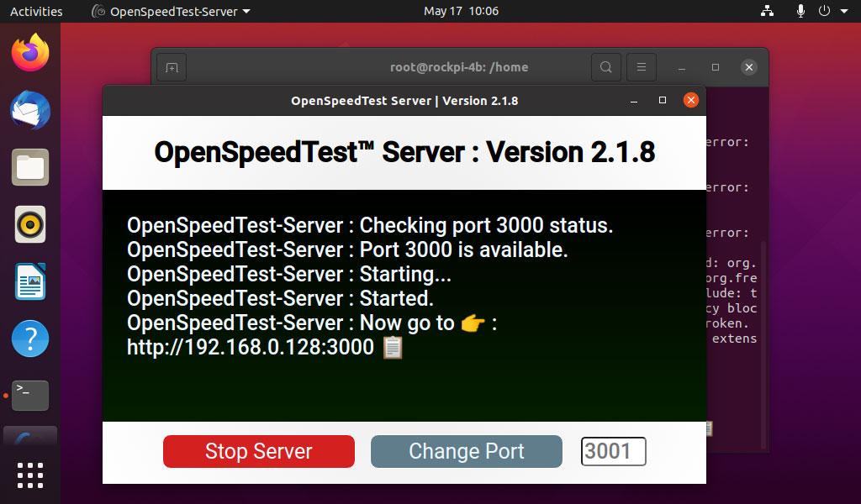
Task: Click the 'Starting...' log line
Action: [289, 274]
